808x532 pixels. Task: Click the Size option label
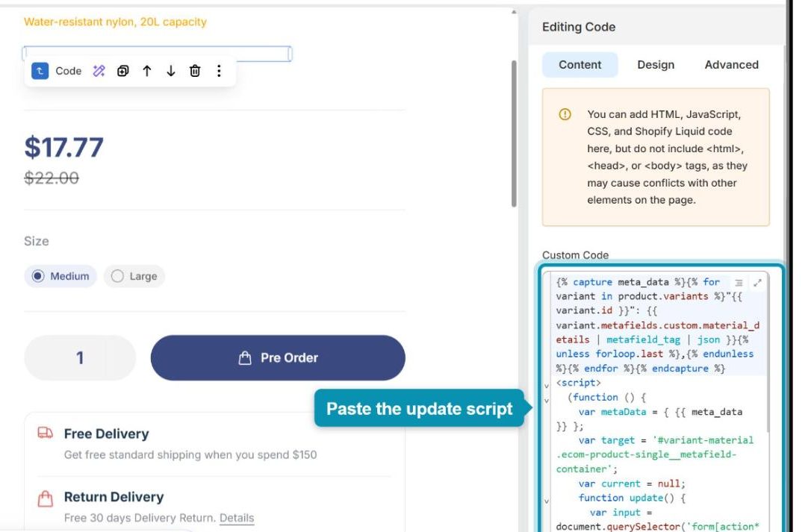click(x=36, y=241)
